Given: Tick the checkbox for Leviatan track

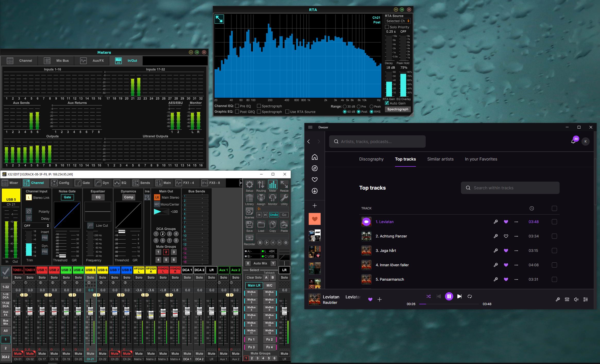Looking at the screenshot, I should [x=554, y=222].
